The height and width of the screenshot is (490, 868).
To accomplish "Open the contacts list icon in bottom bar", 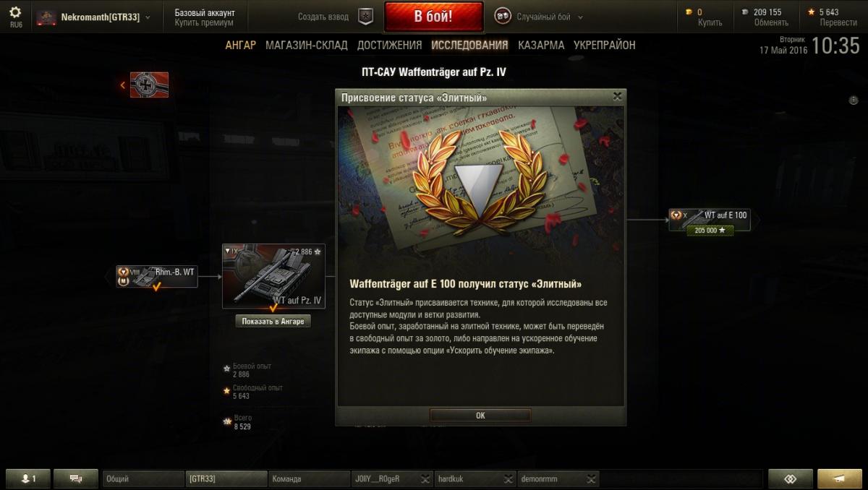I will tap(29, 478).
